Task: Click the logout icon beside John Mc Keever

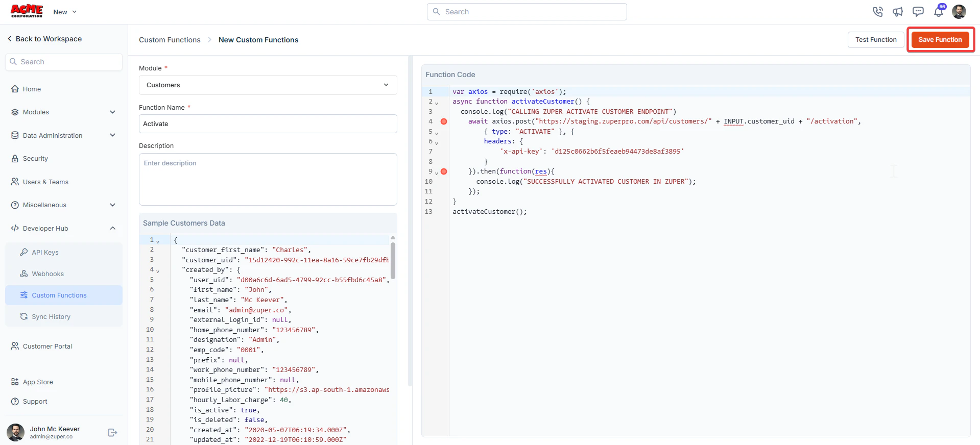Action: pos(113,433)
